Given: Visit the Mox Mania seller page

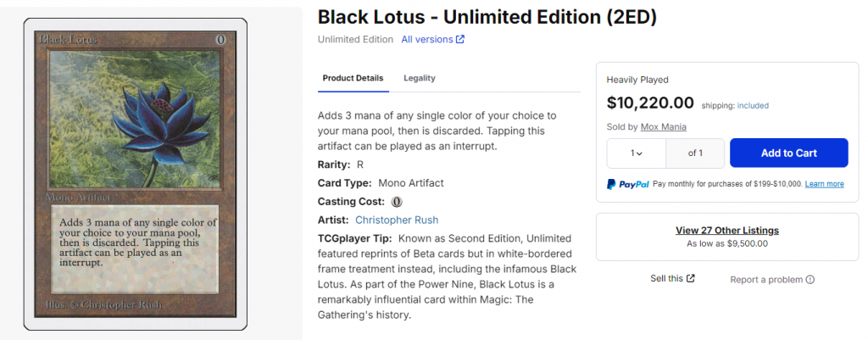Looking at the screenshot, I should tap(664, 126).
